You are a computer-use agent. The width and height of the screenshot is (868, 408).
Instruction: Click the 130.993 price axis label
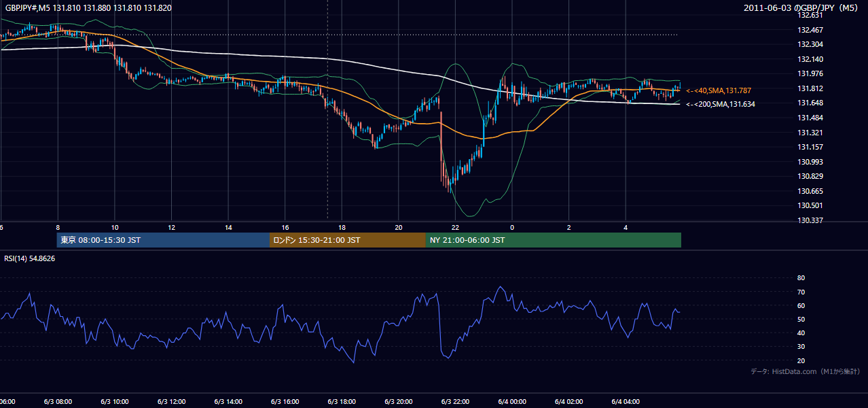tap(810, 162)
